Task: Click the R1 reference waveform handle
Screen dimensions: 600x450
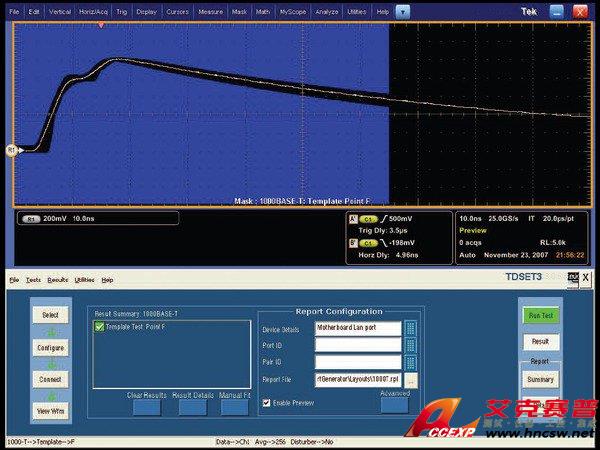Action: 13,150
